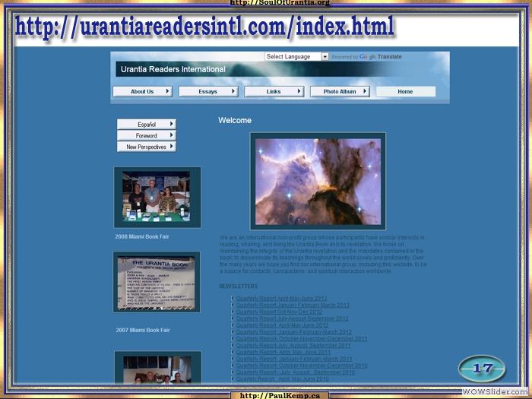
Task: Click the slide number 17 oval badge
Action: [x=482, y=369]
